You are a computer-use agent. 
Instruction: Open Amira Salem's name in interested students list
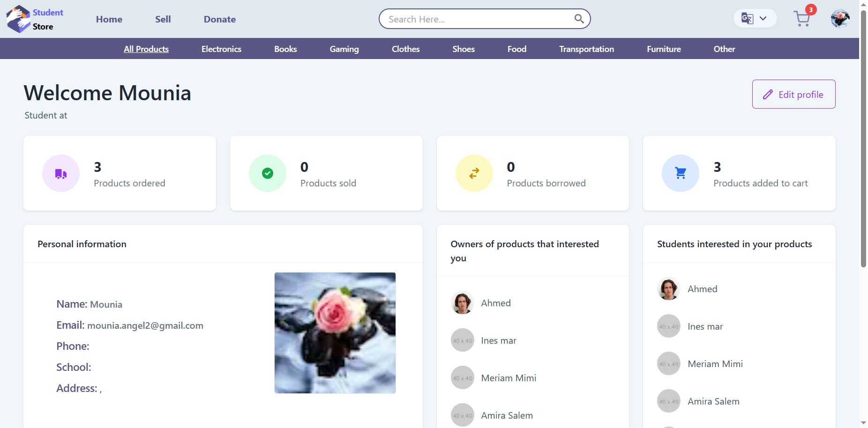[713, 401]
